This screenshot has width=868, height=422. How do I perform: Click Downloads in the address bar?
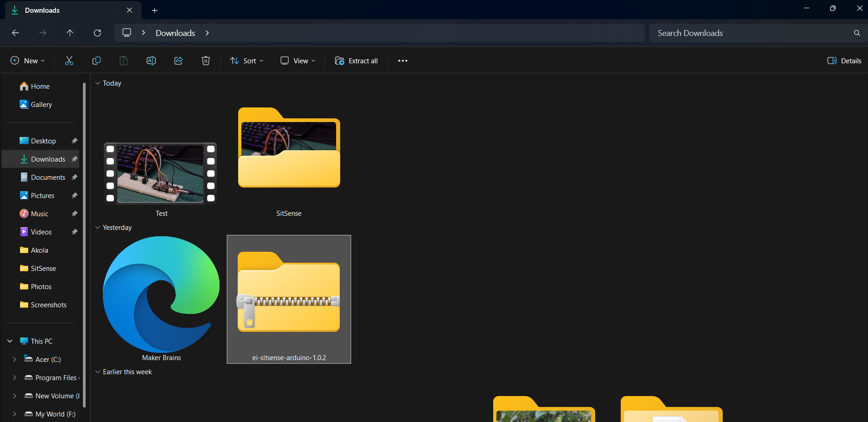click(175, 33)
